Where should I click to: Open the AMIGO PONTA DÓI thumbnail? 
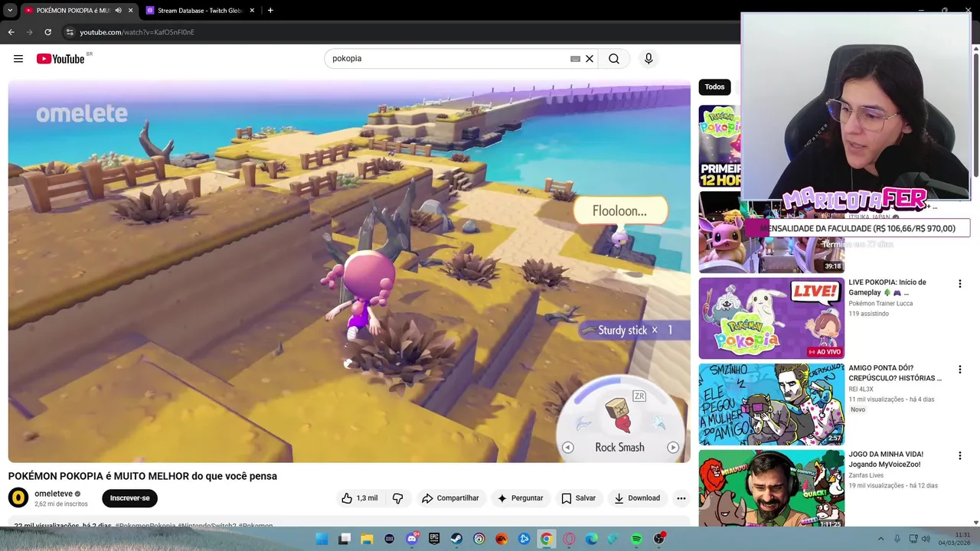click(x=771, y=404)
